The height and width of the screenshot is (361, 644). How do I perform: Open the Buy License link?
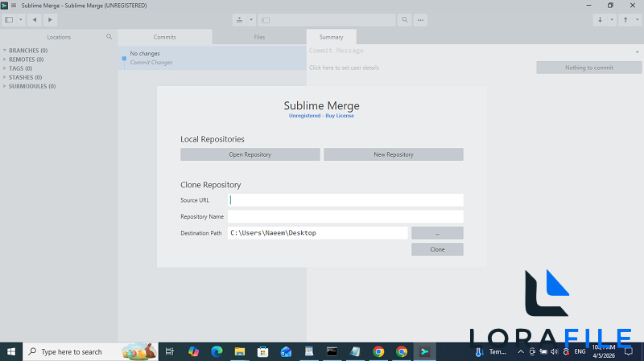click(x=340, y=116)
